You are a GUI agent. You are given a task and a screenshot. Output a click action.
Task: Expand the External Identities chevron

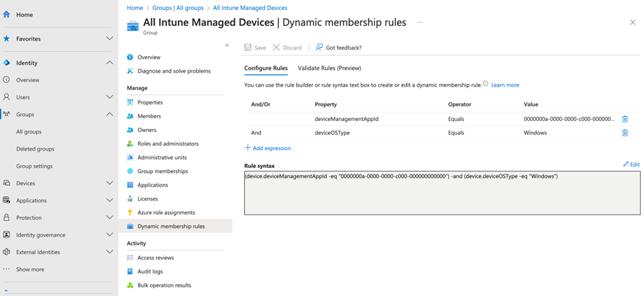coord(110,252)
